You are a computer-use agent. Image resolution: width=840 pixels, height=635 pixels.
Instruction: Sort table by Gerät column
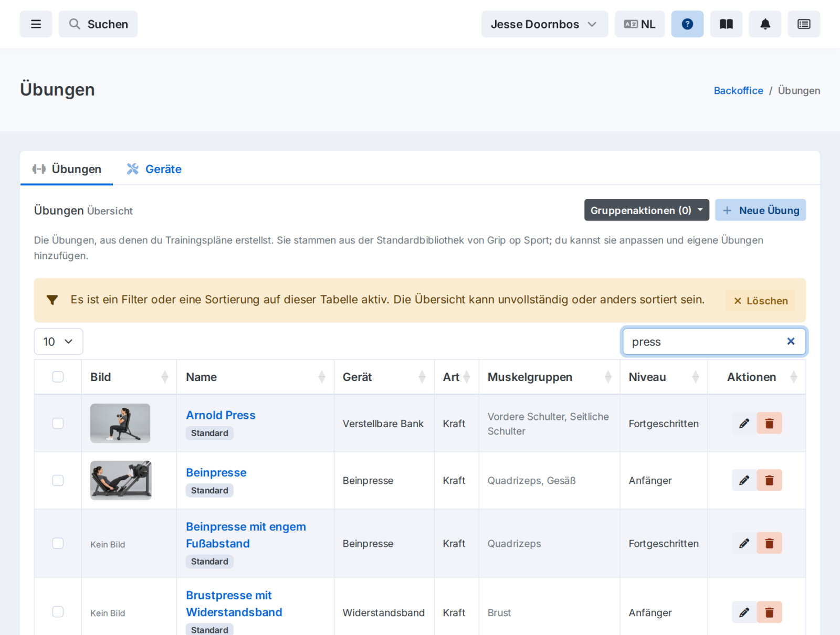(x=384, y=377)
